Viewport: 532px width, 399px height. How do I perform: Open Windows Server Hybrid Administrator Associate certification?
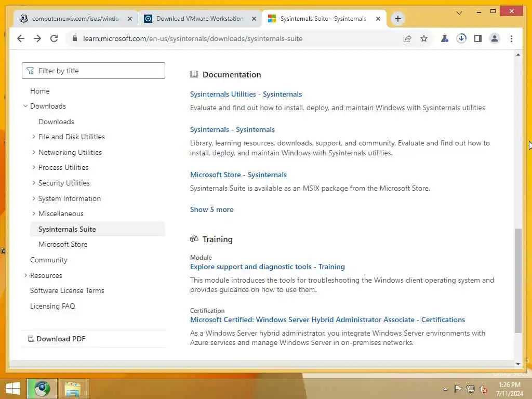point(327,320)
